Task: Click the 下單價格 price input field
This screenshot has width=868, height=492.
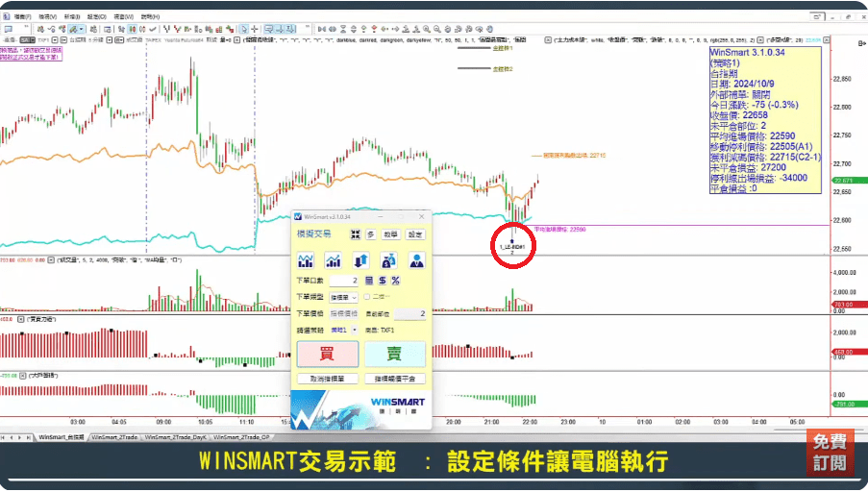Action: click(344, 314)
